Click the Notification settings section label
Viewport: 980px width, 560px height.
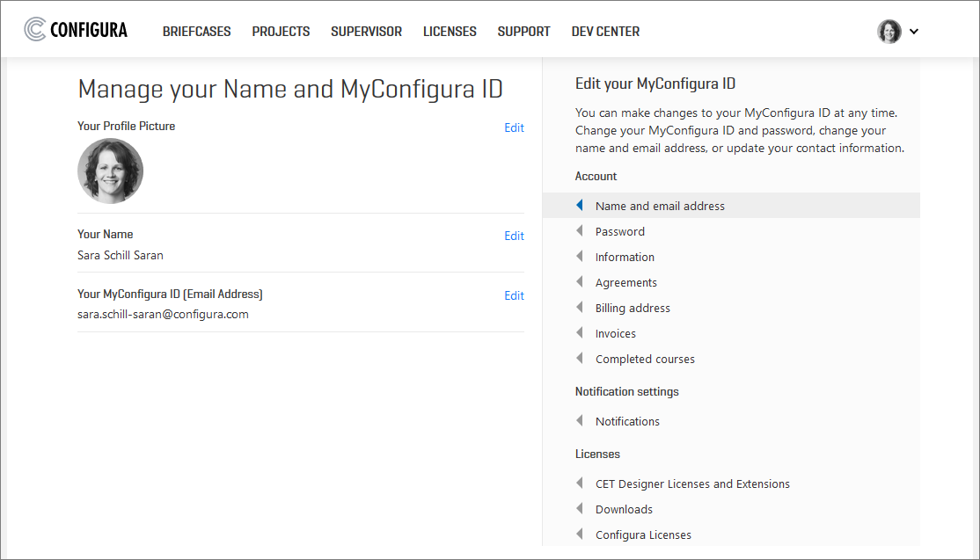coord(627,391)
